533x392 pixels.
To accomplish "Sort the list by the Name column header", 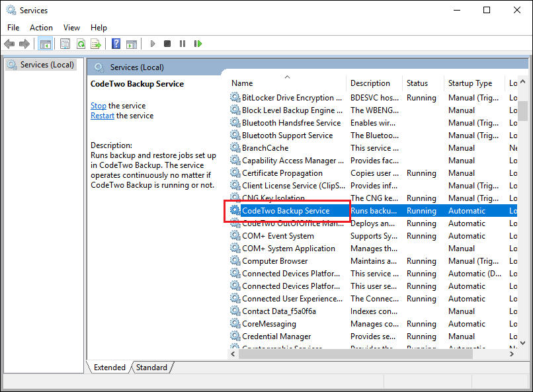I will tap(288, 83).
